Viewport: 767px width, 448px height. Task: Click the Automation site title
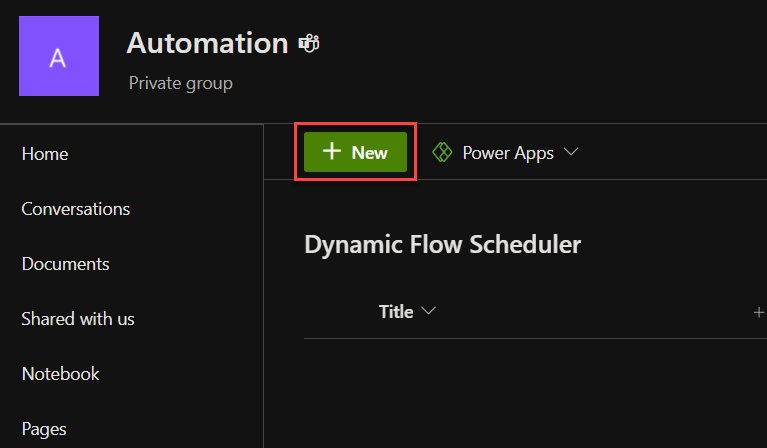click(x=207, y=43)
